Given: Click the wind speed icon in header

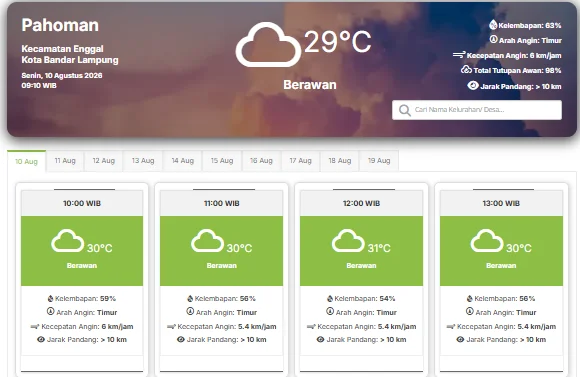Looking at the screenshot, I should (459, 55).
